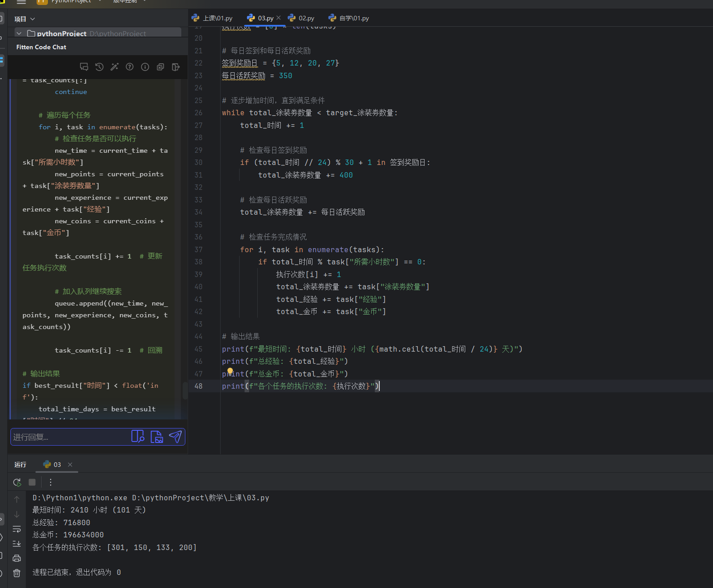The width and height of the screenshot is (713, 588).
Task: Open the chat history clock icon
Action: pyautogui.click(x=99, y=67)
